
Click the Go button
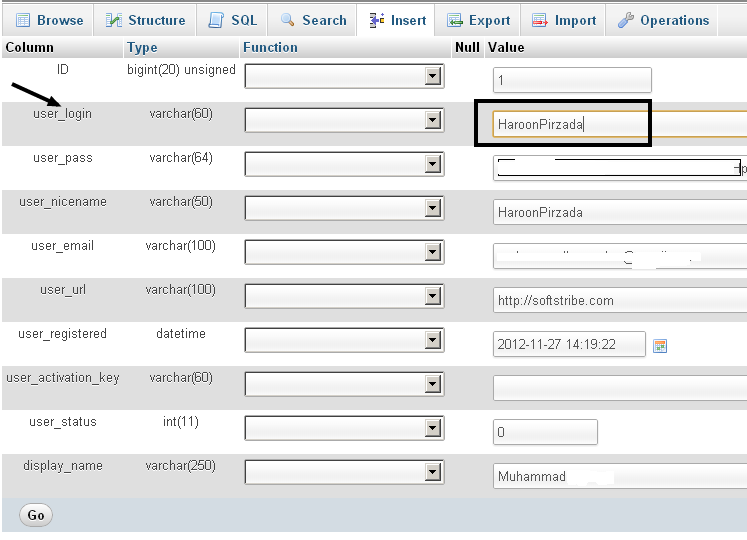[x=36, y=515]
